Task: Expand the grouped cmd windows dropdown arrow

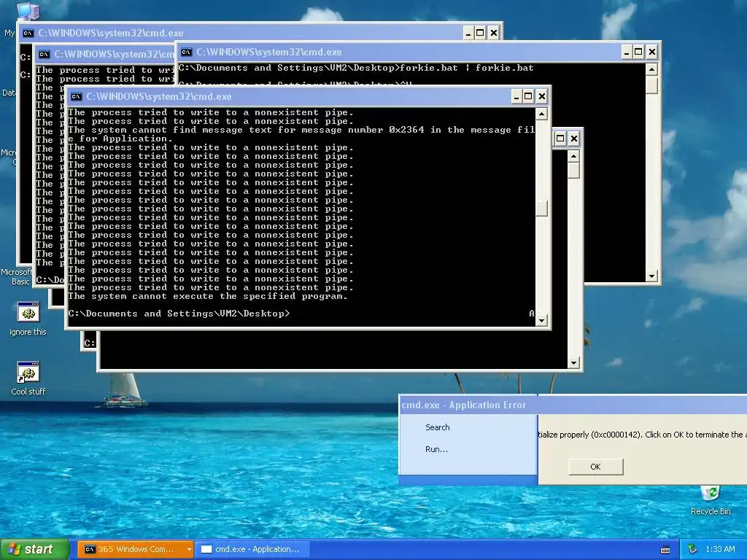Action: point(189,549)
